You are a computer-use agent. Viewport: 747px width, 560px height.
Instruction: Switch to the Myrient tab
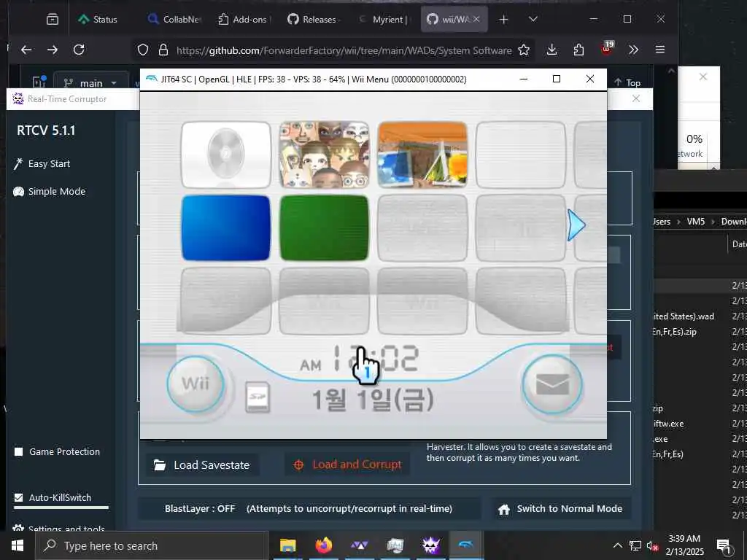(x=384, y=20)
